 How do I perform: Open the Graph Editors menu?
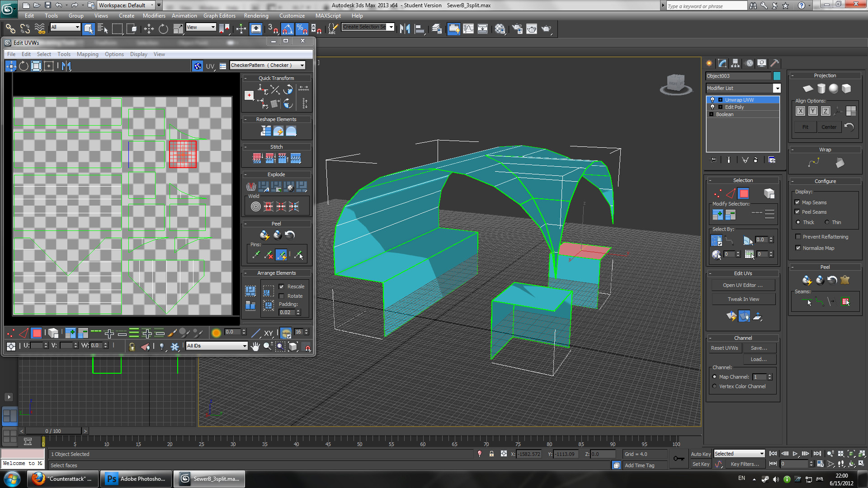click(219, 16)
